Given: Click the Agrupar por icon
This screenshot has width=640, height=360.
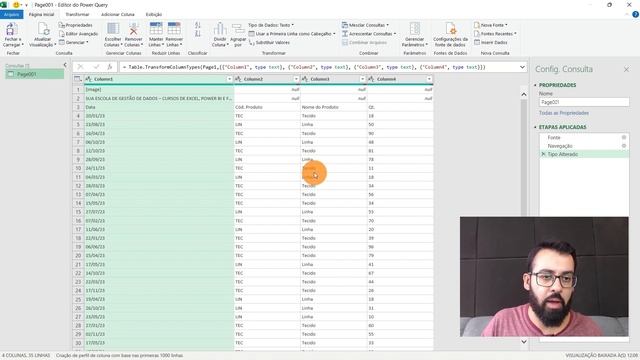Looking at the screenshot, I should click(238, 30).
